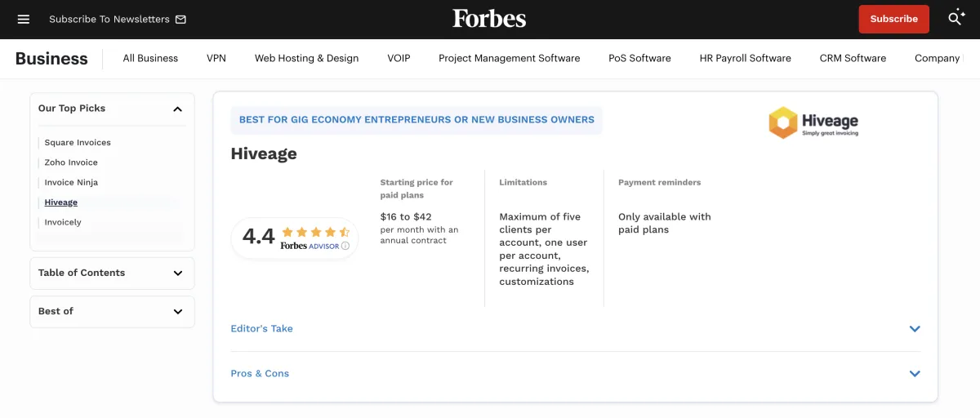Click the Payment reminders column label
This screenshot has width=980, height=418.
click(x=660, y=182)
